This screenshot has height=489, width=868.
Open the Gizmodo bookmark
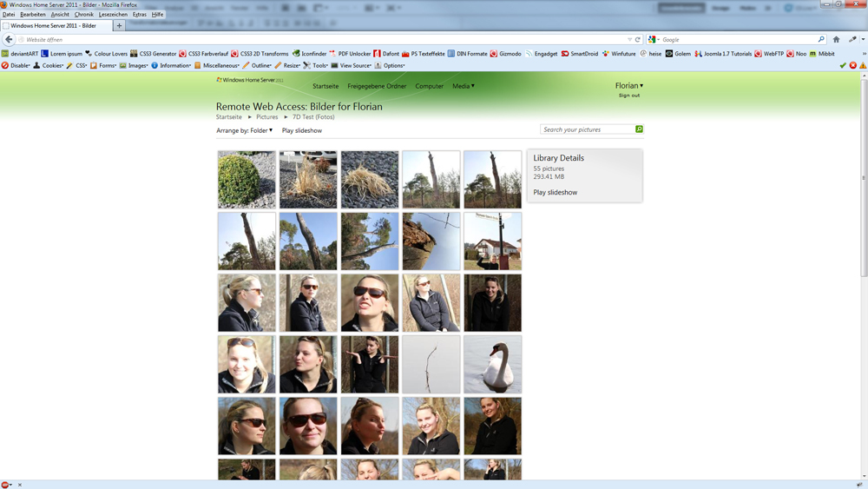[505, 54]
